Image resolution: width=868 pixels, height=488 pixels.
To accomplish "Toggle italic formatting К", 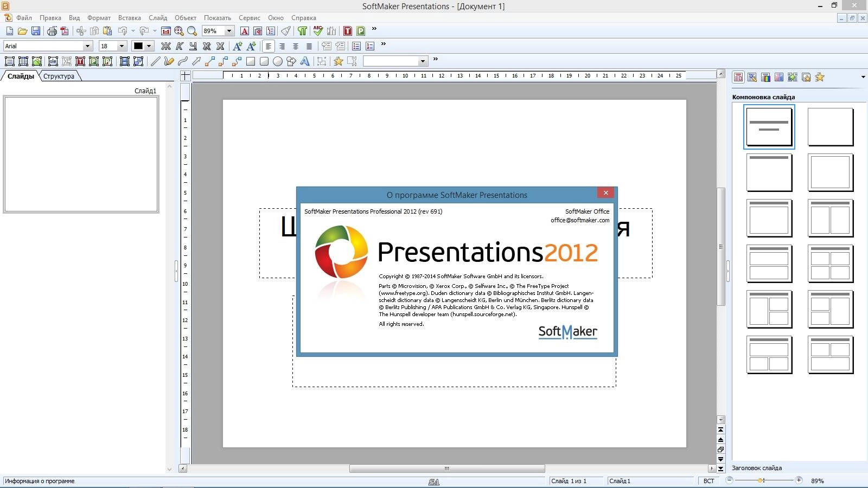I will (180, 46).
